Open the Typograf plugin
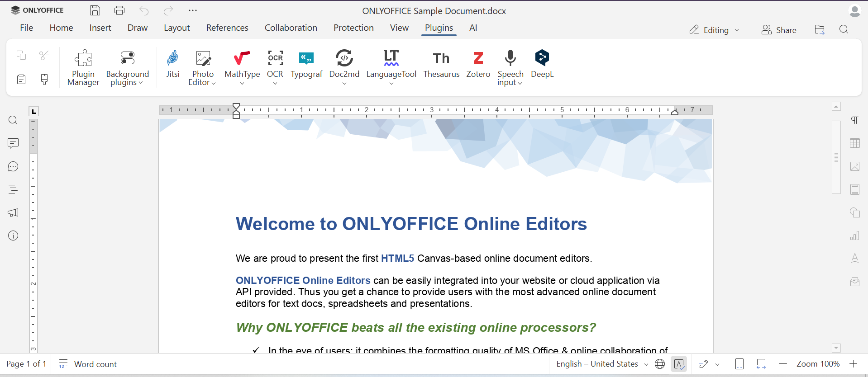Image resolution: width=868 pixels, height=377 pixels. 306,64
